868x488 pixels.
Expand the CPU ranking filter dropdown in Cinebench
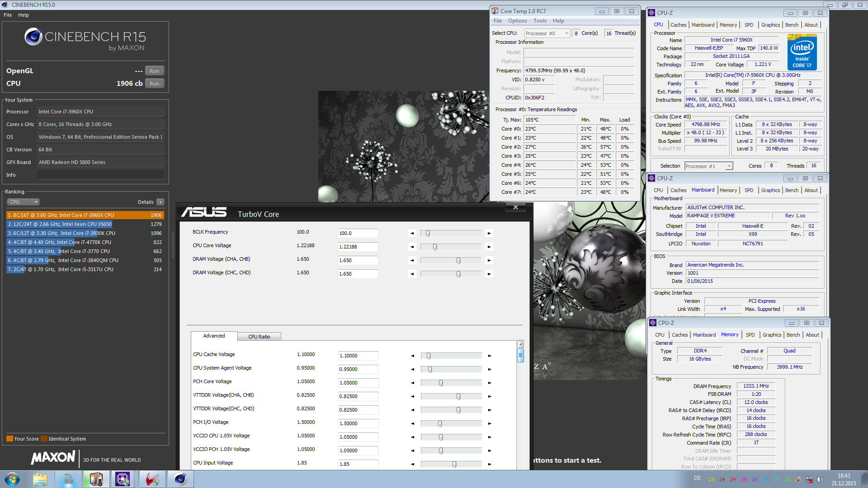coord(23,202)
